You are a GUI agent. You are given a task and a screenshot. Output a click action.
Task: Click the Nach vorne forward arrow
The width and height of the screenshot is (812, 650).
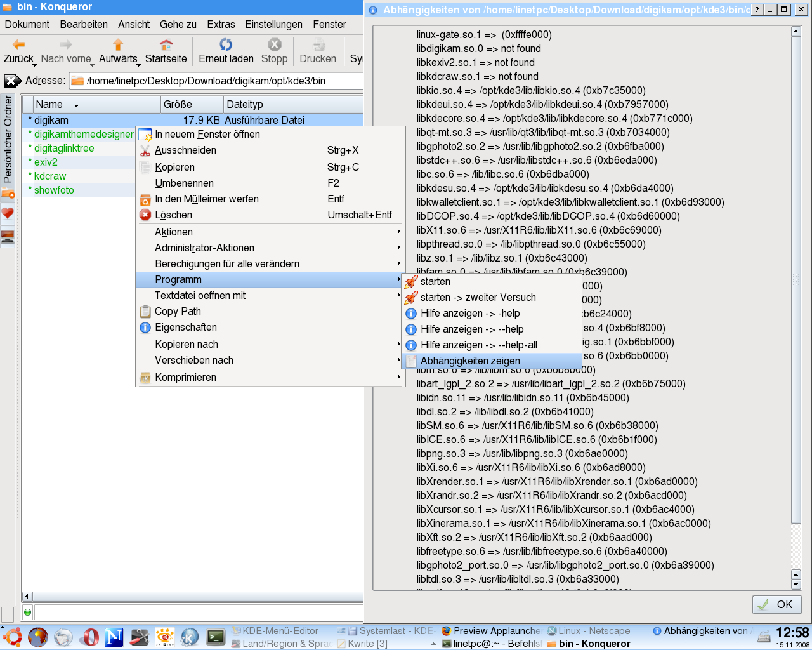(x=66, y=44)
